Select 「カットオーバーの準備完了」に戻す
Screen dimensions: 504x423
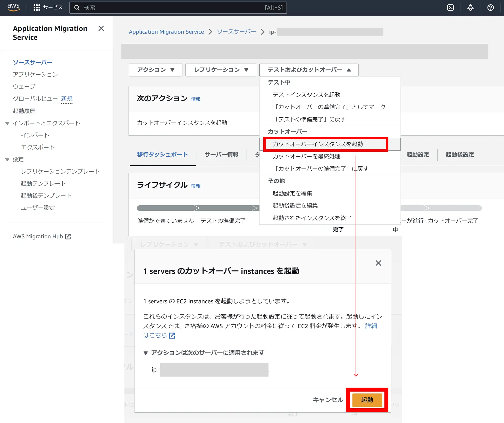click(330, 168)
